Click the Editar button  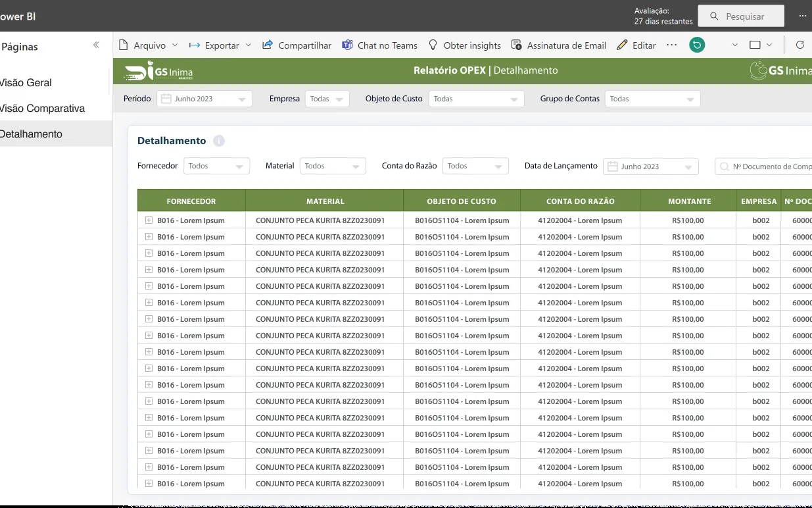636,45
